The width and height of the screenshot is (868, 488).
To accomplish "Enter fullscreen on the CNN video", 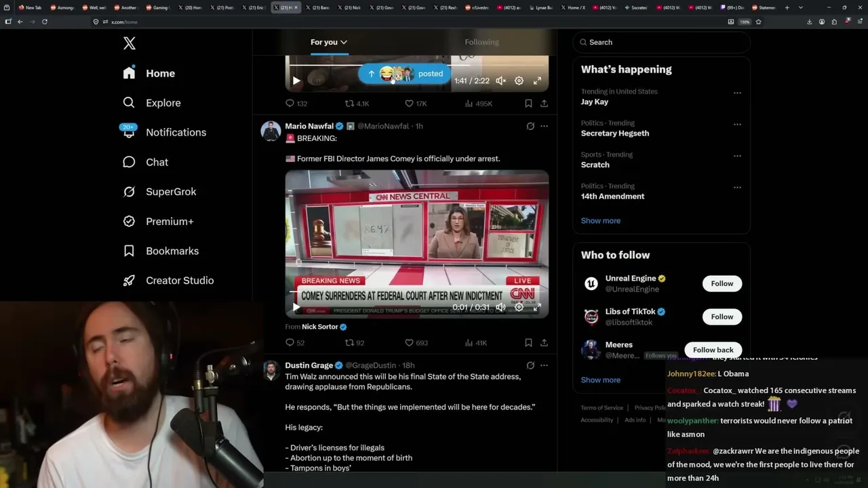I will click(537, 307).
